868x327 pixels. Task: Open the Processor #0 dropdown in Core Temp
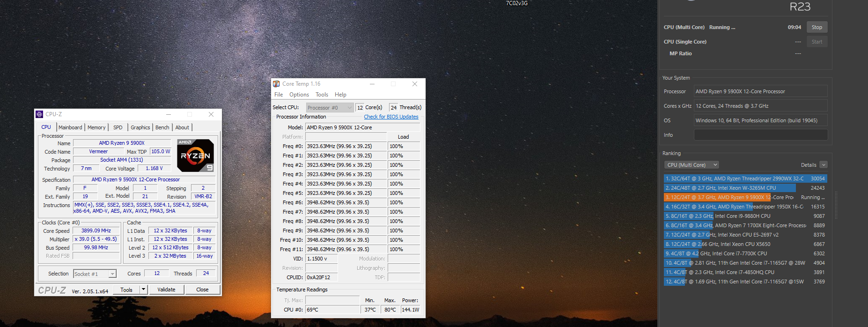click(x=330, y=108)
